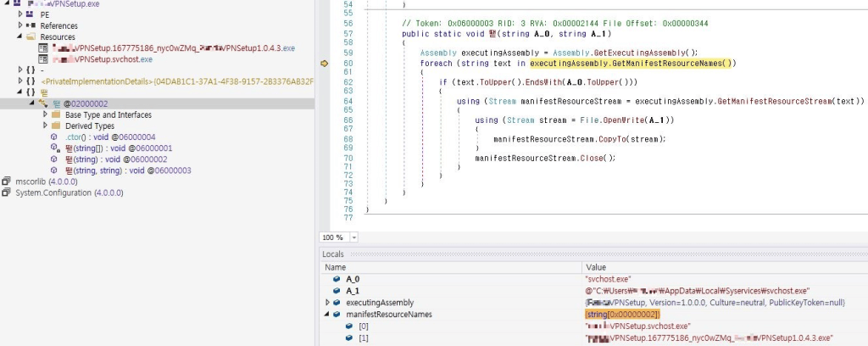868x346 pixels.
Task: Click Assembly type link on line 59
Action: pos(438,53)
